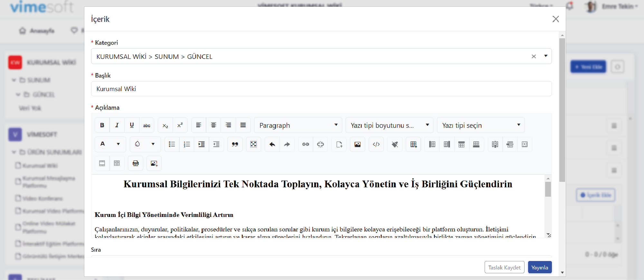Open the table cell properties

(117, 163)
